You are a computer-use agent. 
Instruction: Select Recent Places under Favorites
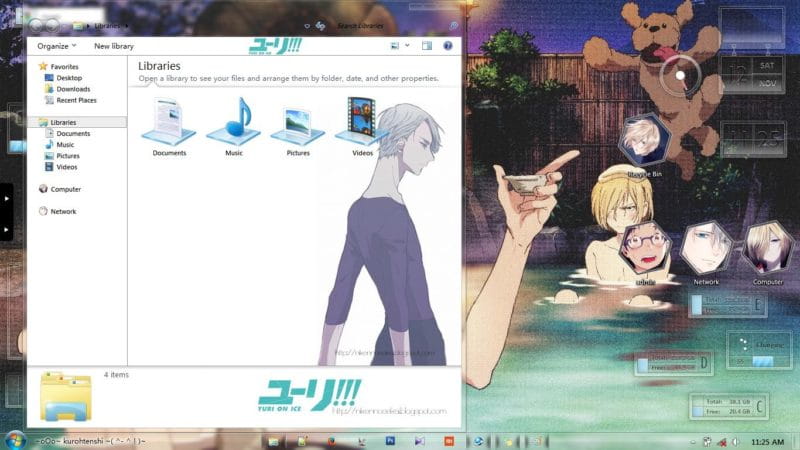76,100
